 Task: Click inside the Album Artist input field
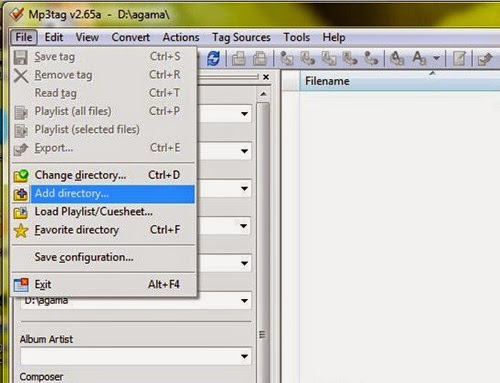click(130, 356)
